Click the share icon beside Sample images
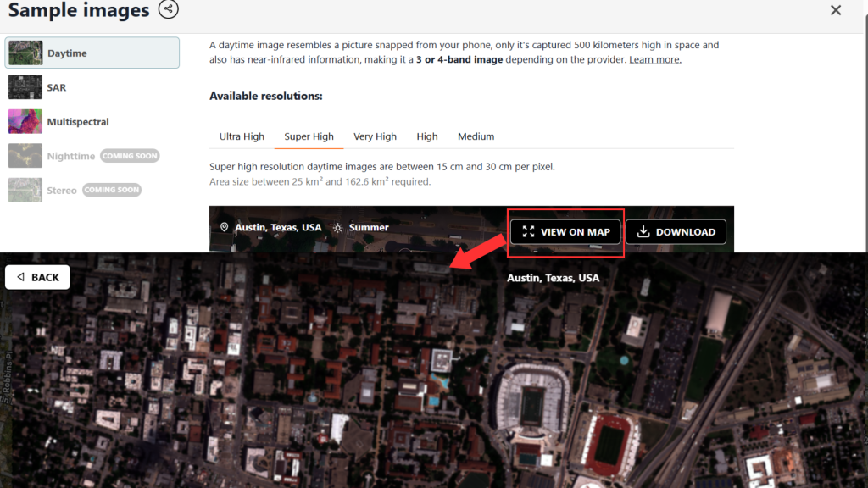 169,8
